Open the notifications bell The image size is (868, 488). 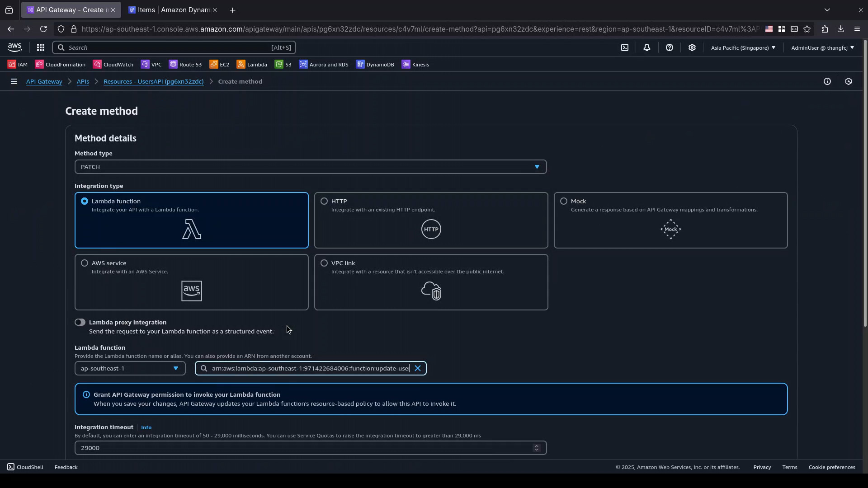tap(647, 47)
